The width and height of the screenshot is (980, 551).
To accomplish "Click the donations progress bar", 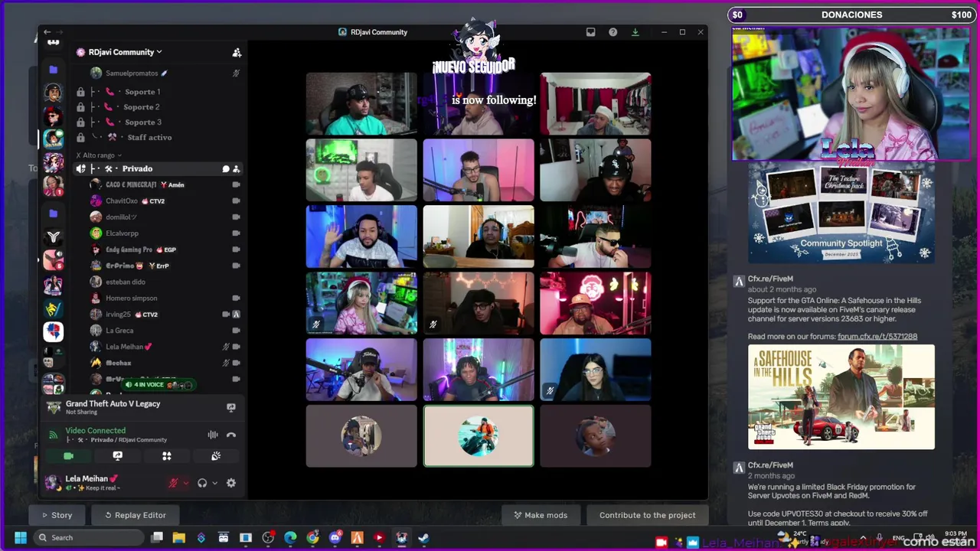I will pos(851,15).
